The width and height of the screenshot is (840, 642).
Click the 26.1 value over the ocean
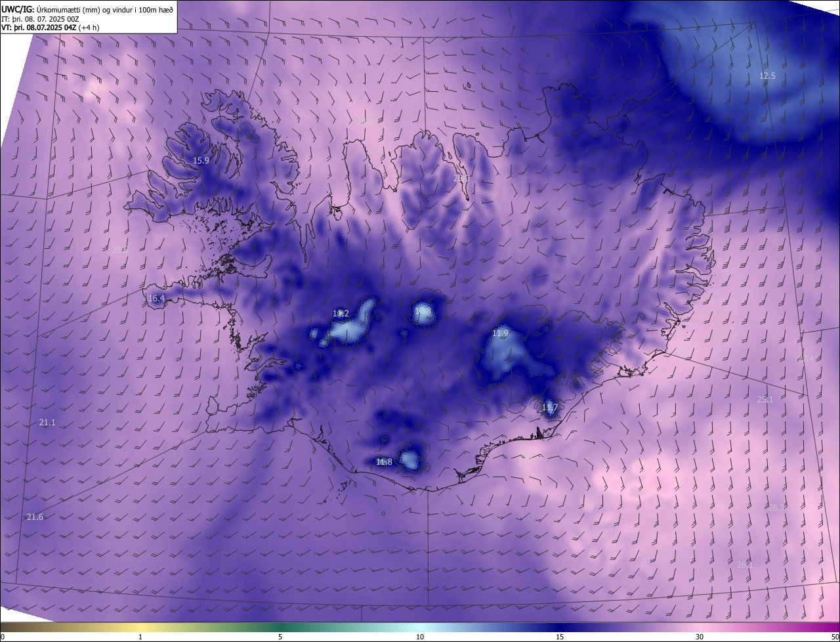tap(744, 565)
